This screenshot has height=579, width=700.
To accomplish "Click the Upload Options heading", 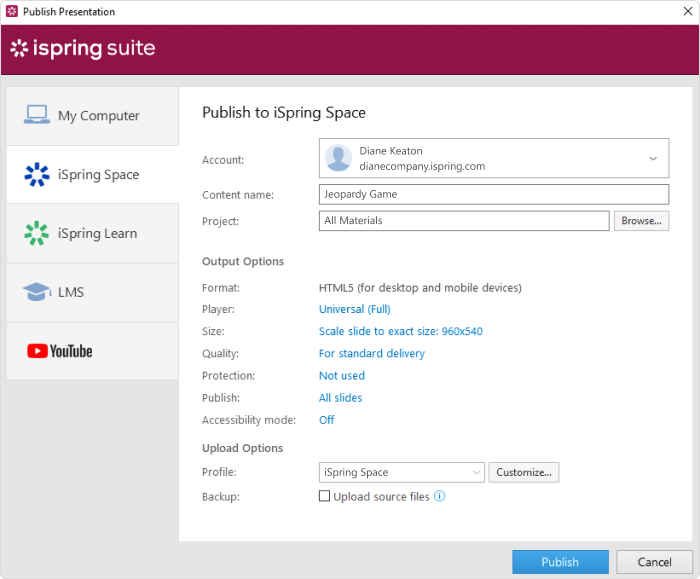I will tap(242, 448).
